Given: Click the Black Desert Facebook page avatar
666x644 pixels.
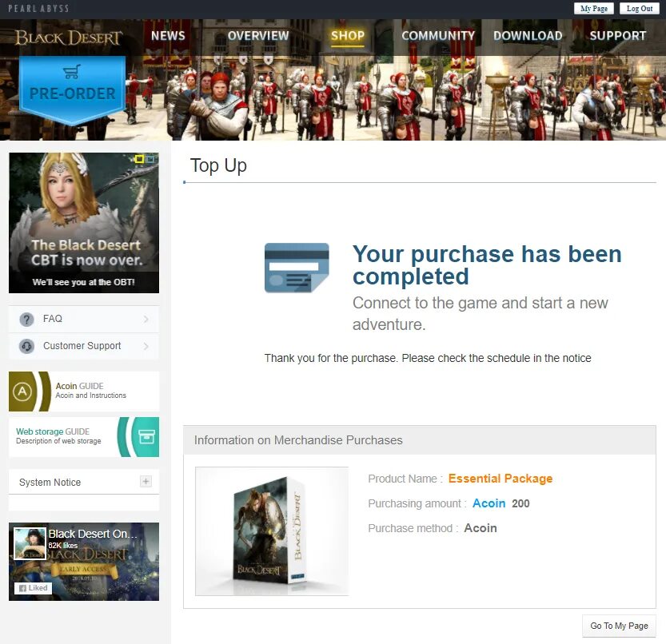Looking at the screenshot, I should coord(30,543).
